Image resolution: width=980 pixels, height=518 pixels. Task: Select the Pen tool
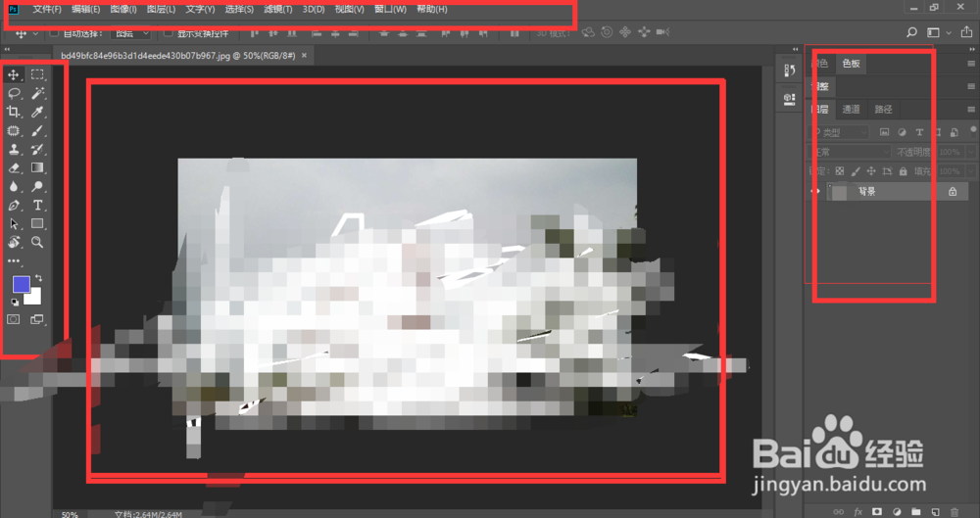click(13, 205)
